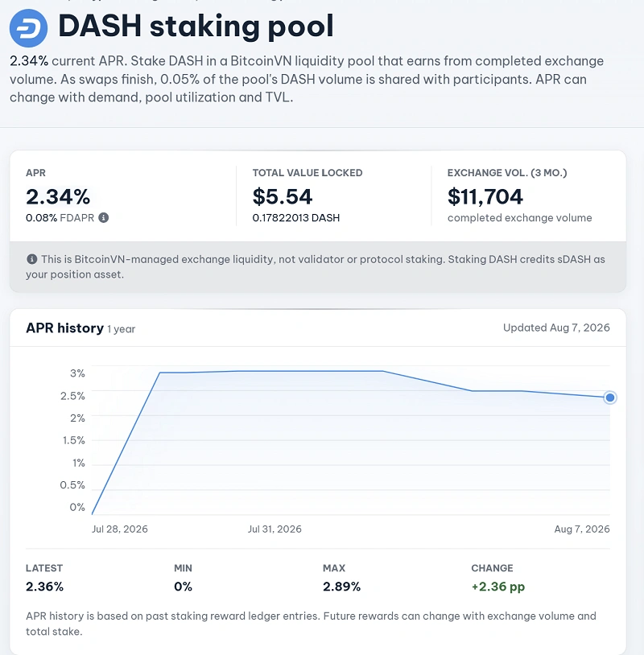The width and height of the screenshot is (644, 655).
Task: Click the 2.34% APR value in stats card
Action: click(x=58, y=196)
